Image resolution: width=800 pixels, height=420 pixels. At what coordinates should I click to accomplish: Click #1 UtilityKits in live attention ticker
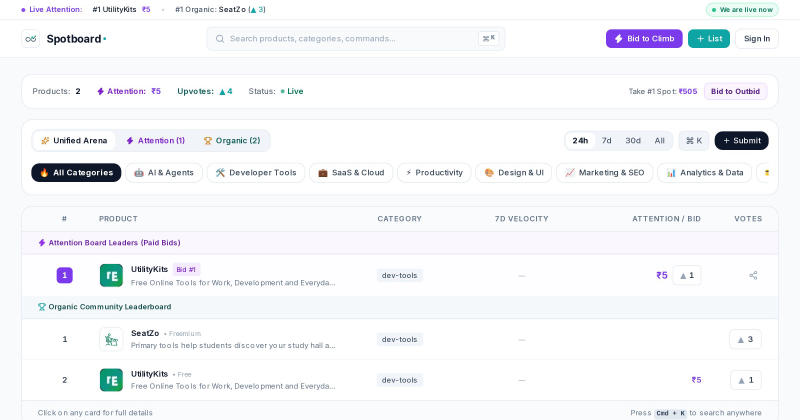121,10
